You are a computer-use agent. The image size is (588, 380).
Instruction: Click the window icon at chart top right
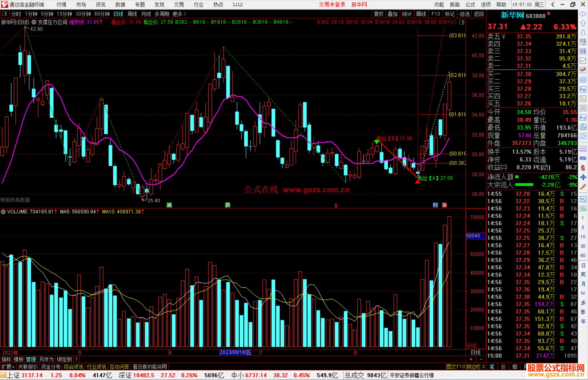462,22
